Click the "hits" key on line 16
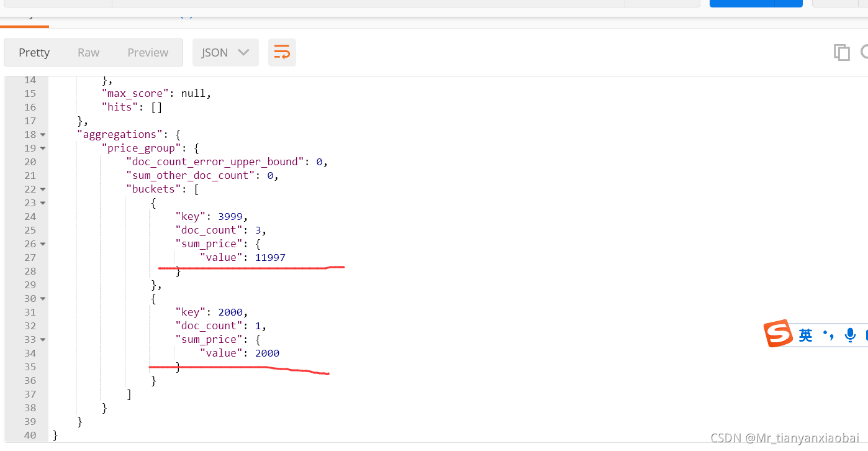Screen dimensions: 868x451 120,107
